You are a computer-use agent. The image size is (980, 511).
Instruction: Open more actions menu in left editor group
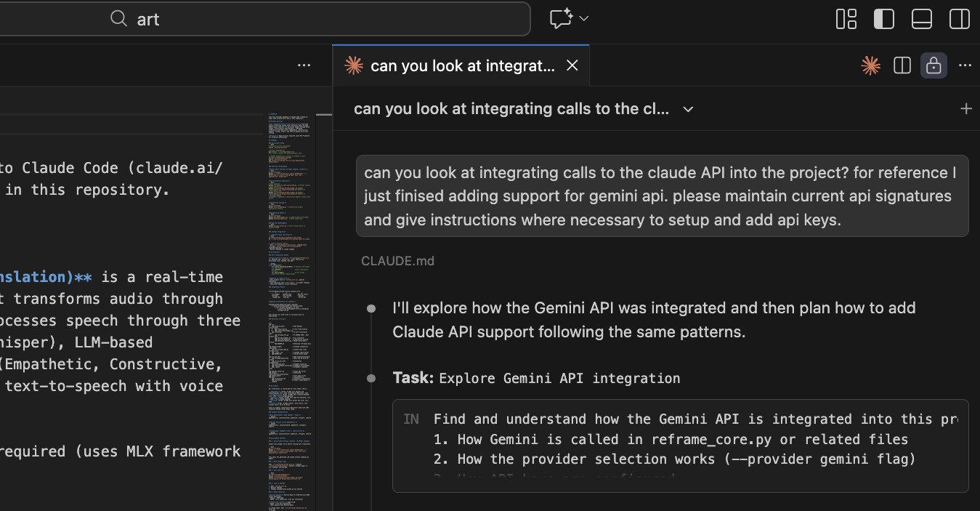(x=304, y=66)
